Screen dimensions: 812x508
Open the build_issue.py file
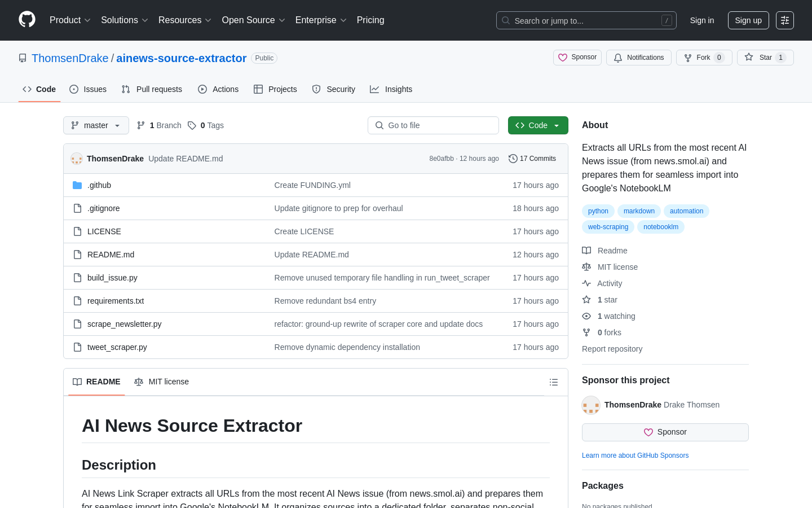pos(112,278)
